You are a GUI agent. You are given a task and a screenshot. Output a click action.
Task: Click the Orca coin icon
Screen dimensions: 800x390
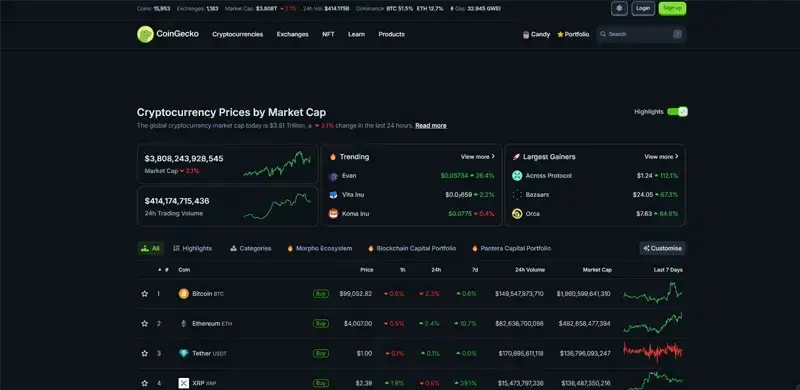(517, 214)
